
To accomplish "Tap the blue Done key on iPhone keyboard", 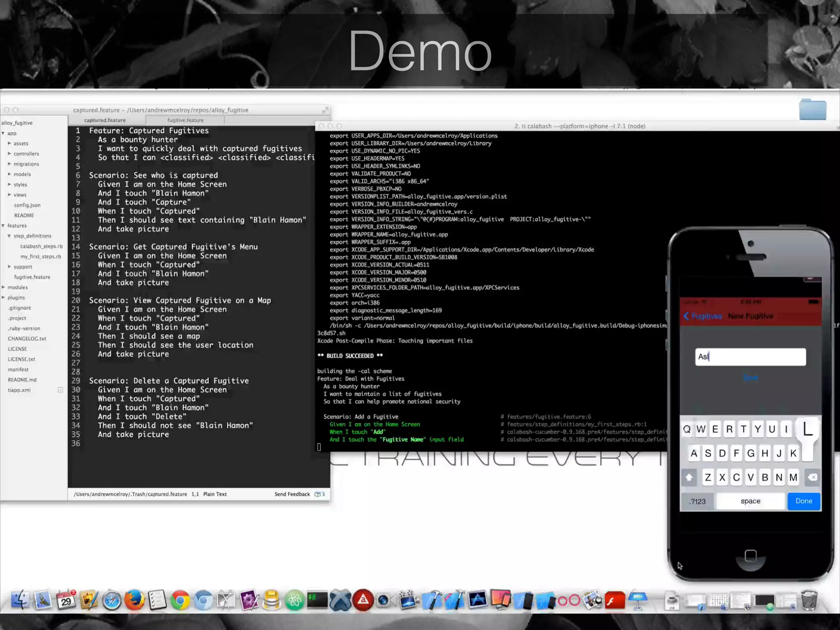I will [x=804, y=501].
